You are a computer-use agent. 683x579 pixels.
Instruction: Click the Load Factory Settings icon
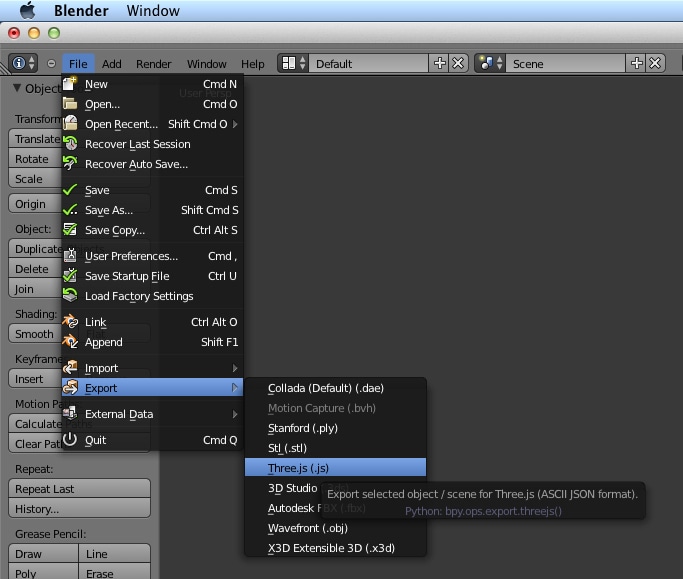pos(70,296)
